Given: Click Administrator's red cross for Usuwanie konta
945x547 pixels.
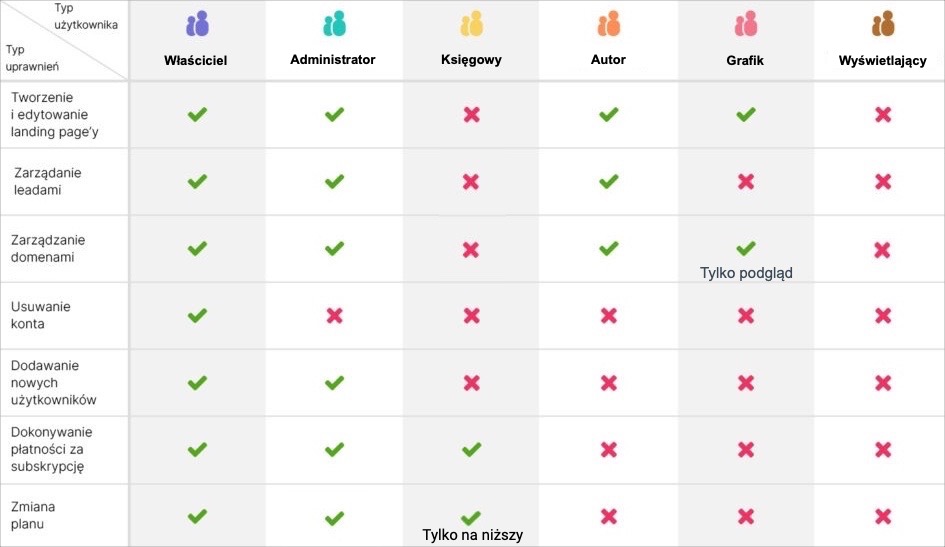Looking at the screenshot, I should 334,316.
